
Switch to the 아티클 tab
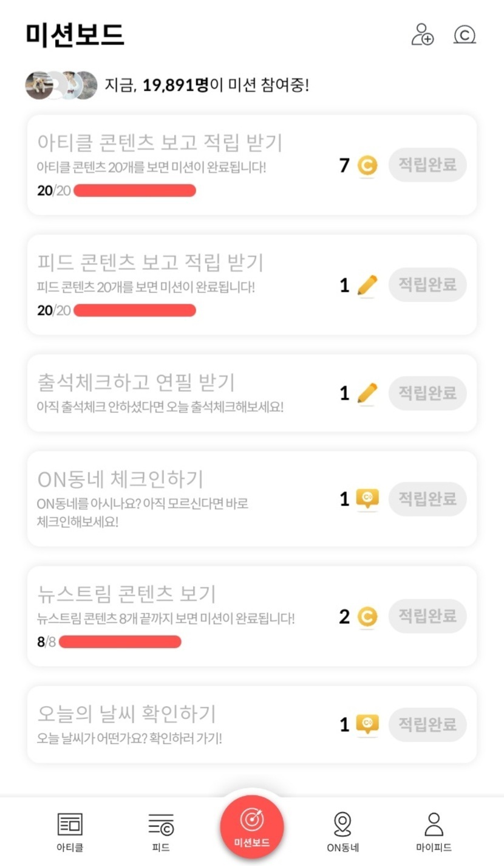coord(70,831)
